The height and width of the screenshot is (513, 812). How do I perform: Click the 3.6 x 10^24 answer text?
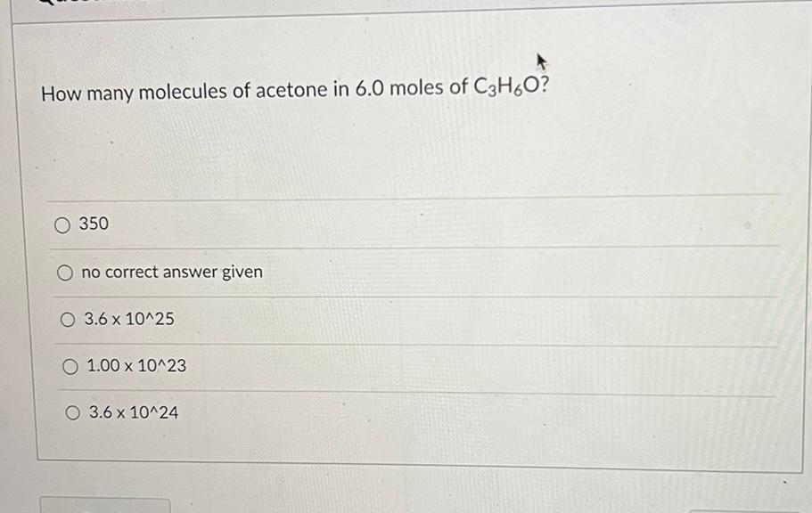(134, 412)
